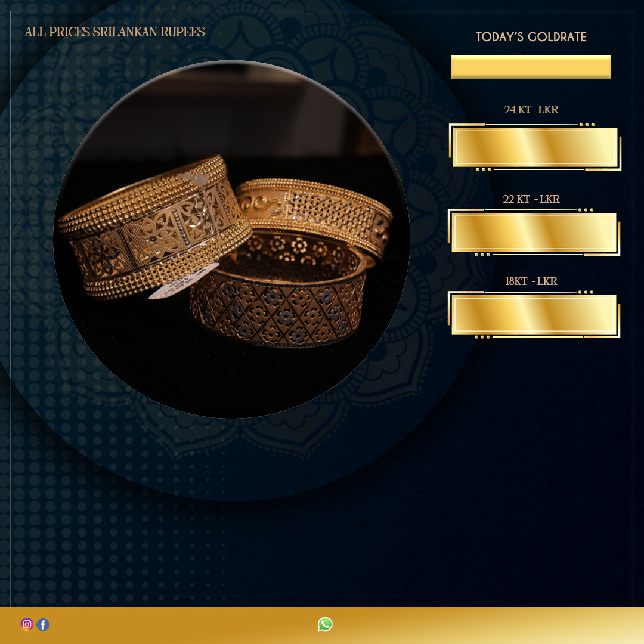Viewport: 644px width, 644px height.
Task: Click the gold bangles product photo
Action: (x=231, y=239)
